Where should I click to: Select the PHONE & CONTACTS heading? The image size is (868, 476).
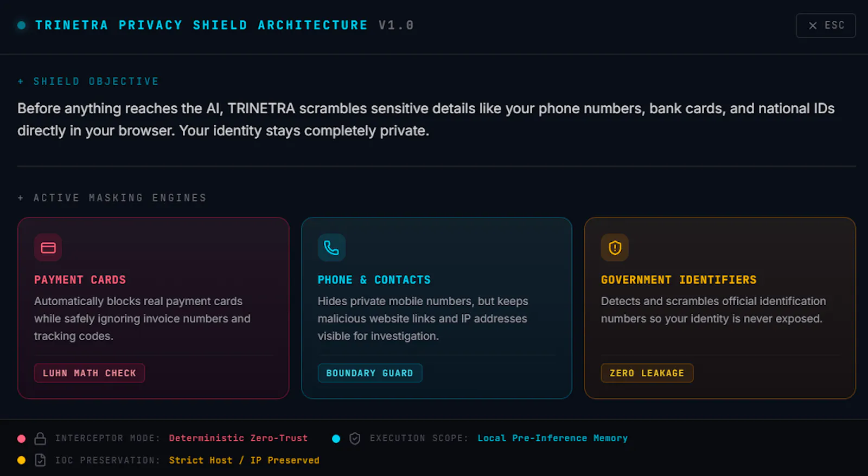(374, 280)
